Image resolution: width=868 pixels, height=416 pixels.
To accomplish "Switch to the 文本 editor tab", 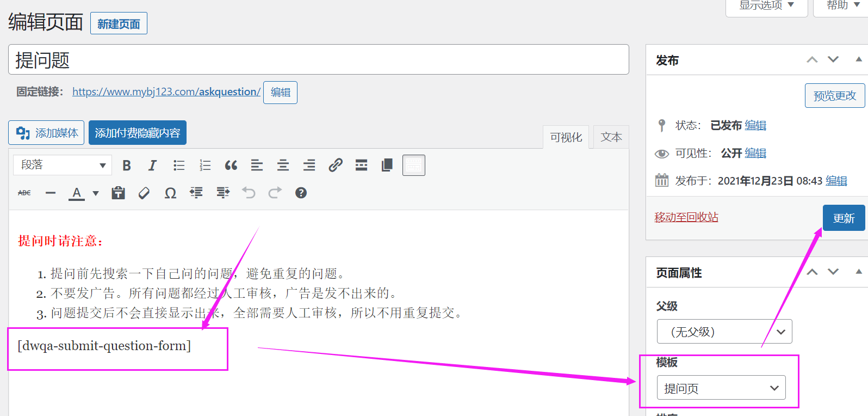I will pyautogui.click(x=611, y=137).
